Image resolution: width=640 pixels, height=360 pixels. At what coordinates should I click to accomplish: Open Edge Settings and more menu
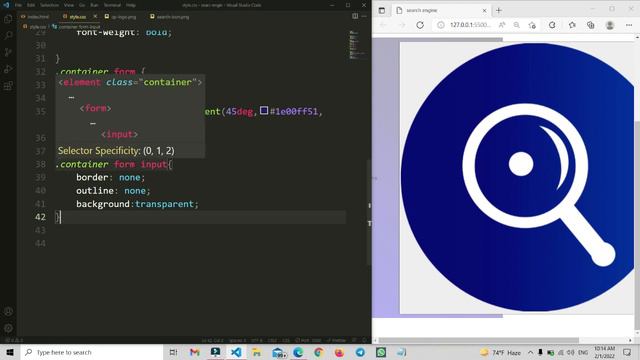pos(629,25)
